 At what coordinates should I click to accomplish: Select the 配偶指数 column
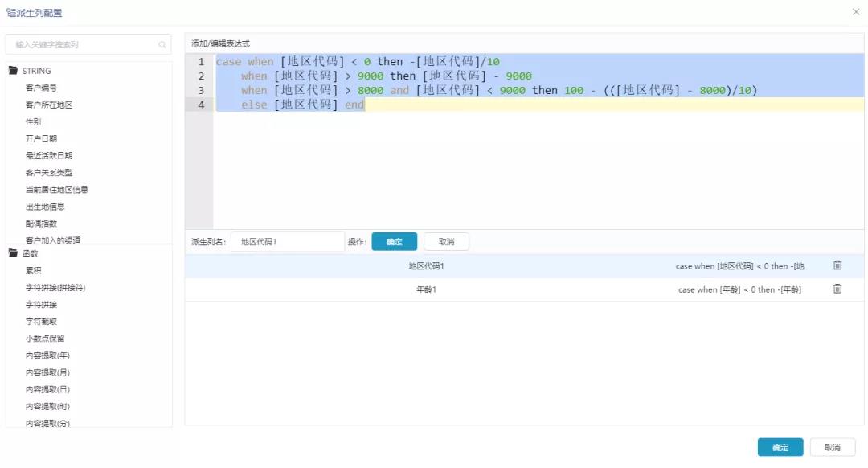(x=41, y=224)
